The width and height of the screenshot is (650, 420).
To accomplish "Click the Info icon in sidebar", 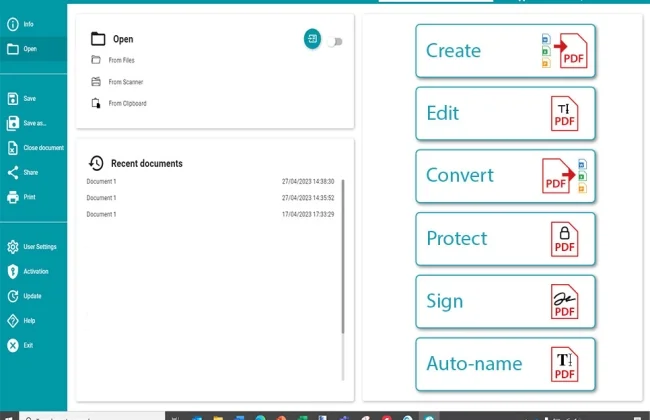I will 12,23.
